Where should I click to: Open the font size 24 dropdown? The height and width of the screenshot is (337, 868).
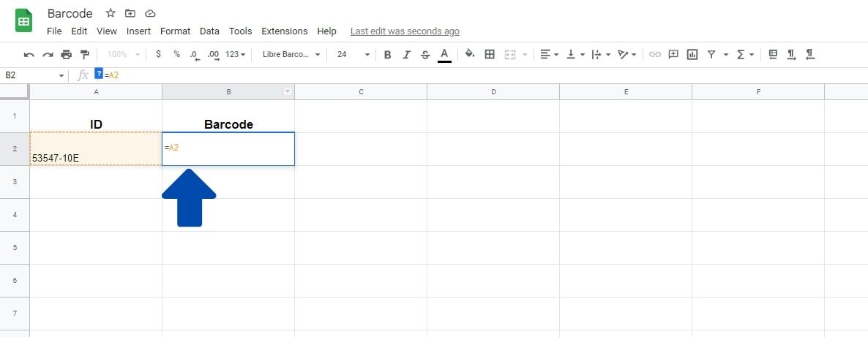353,54
